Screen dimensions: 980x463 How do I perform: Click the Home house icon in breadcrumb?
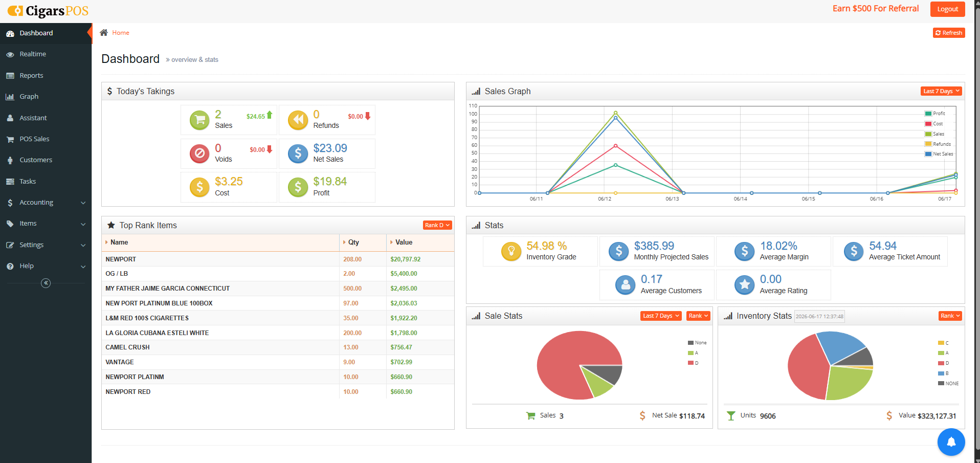(x=104, y=33)
